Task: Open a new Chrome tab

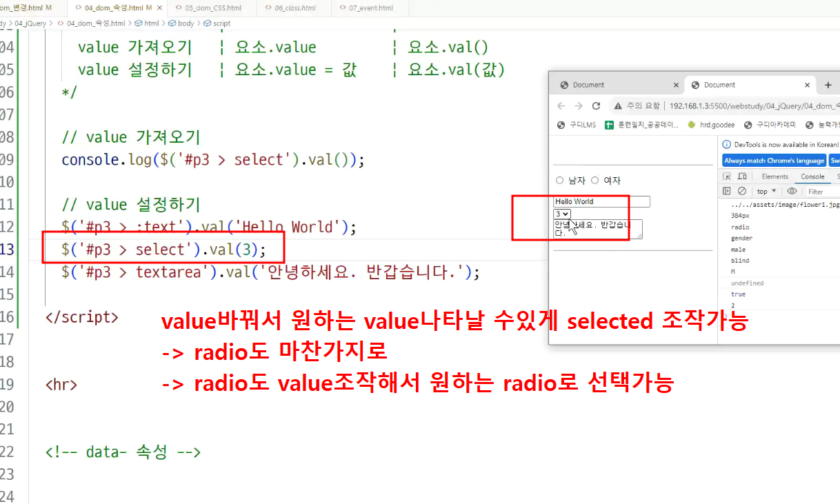Action: click(x=828, y=85)
